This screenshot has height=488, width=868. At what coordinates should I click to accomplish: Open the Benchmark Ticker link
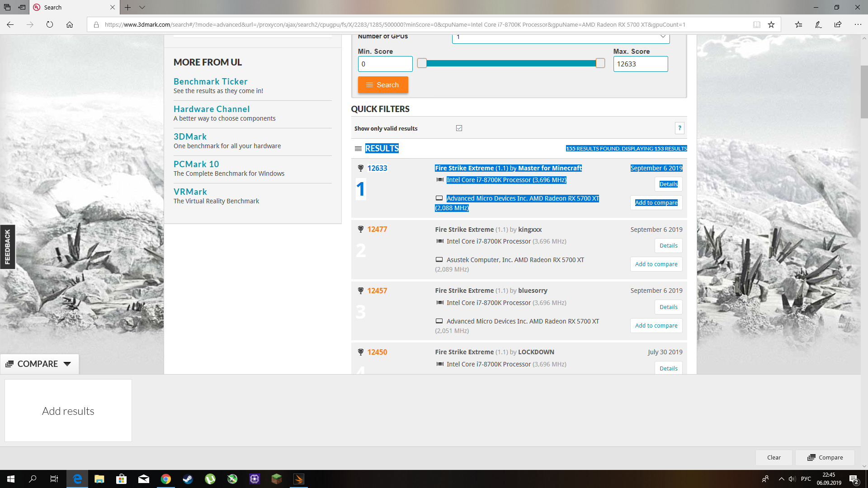(x=210, y=82)
